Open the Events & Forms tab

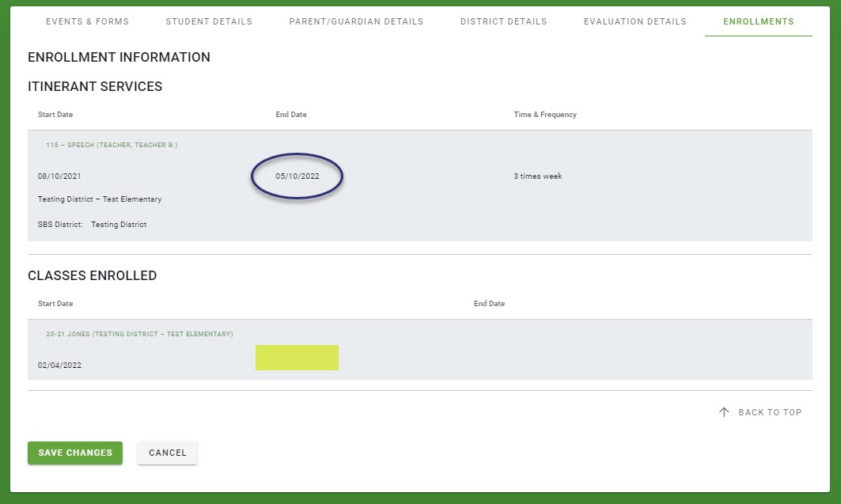coord(88,21)
